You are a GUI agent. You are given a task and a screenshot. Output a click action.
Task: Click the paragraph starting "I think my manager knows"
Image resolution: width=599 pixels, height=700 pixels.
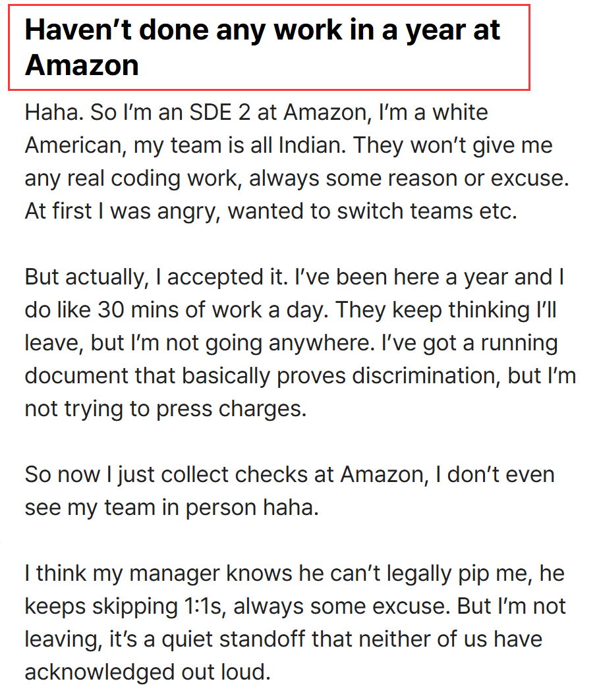coord(295,623)
